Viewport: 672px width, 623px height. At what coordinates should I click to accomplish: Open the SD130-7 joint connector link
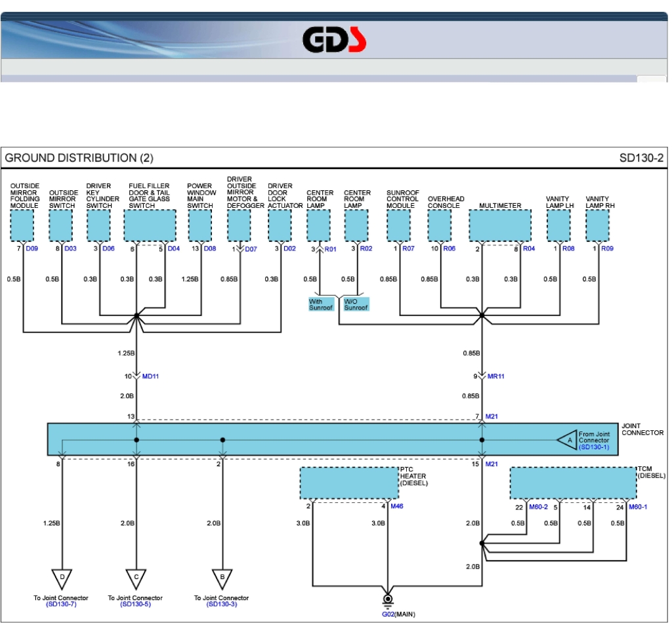click(x=62, y=604)
